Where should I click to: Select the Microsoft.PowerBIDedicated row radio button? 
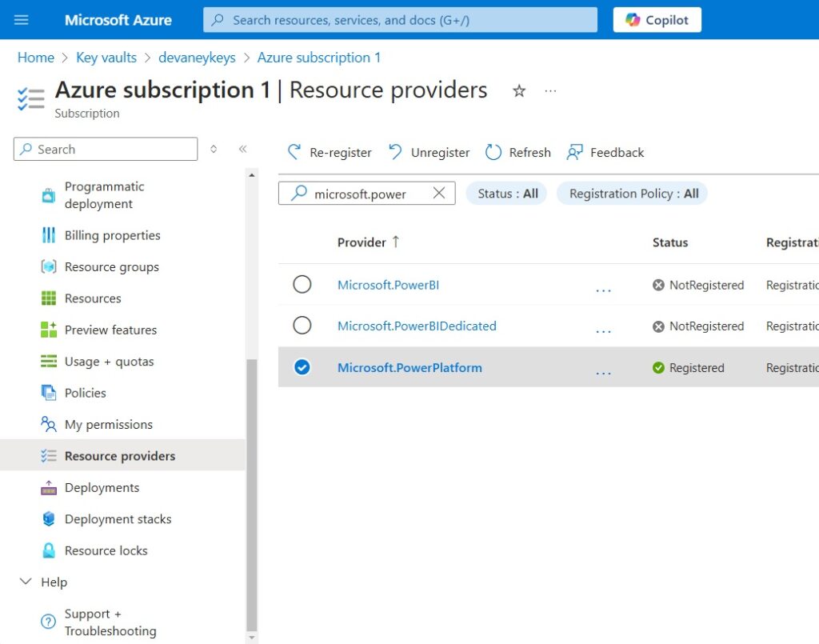[x=302, y=326]
